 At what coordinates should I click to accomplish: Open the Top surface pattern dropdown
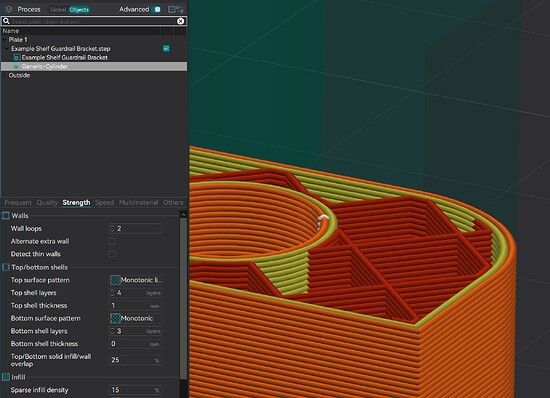click(136, 280)
